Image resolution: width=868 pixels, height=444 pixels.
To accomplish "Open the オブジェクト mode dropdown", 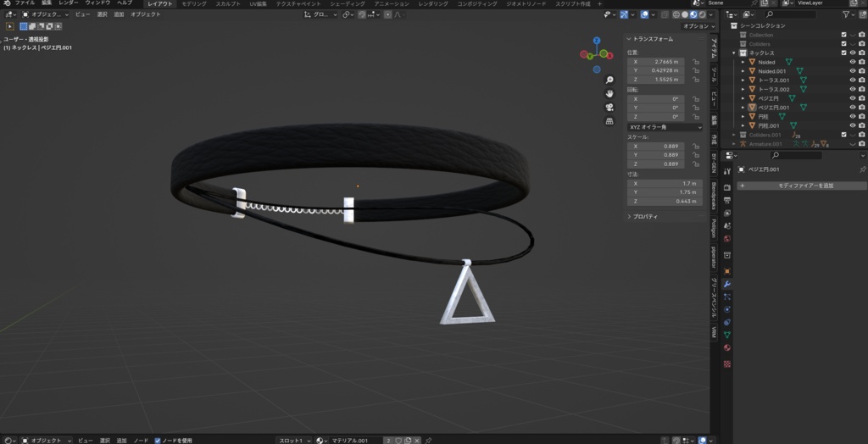I will coord(46,14).
